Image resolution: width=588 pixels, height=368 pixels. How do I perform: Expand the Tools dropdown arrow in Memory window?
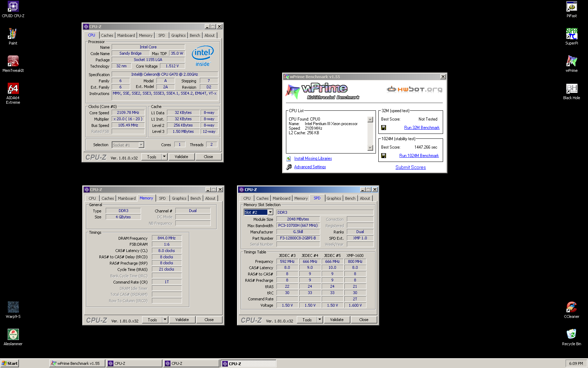(165, 320)
